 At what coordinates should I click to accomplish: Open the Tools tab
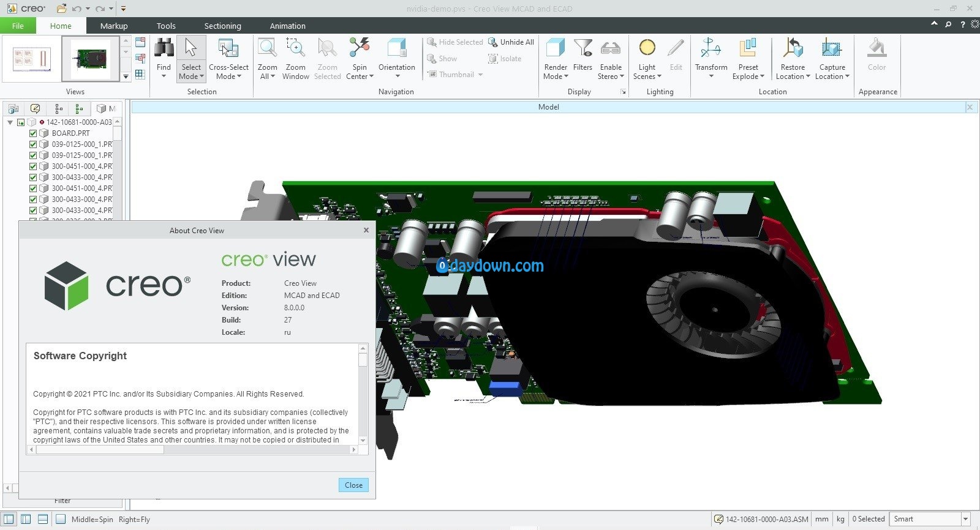click(x=166, y=26)
